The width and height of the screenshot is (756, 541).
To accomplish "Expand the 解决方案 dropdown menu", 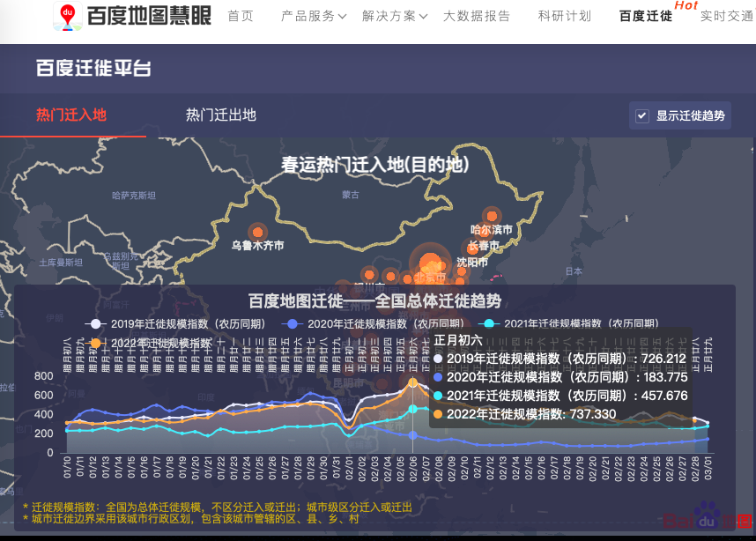I will [395, 17].
